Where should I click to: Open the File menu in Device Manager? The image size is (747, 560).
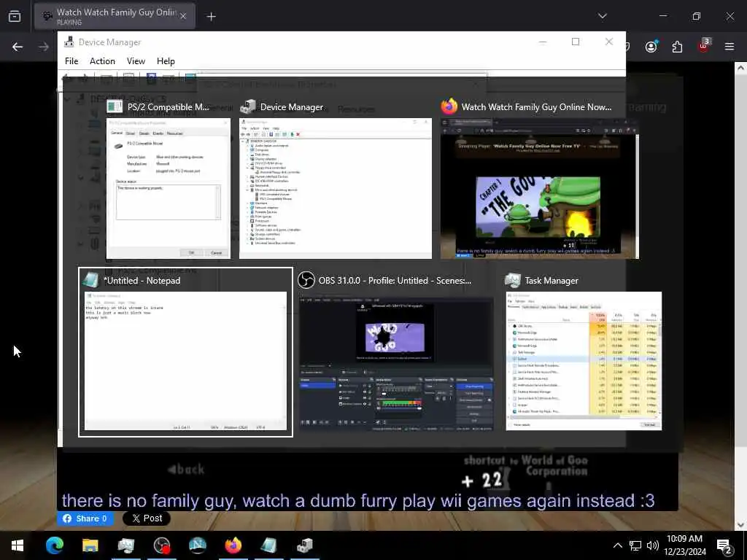(x=71, y=61)
